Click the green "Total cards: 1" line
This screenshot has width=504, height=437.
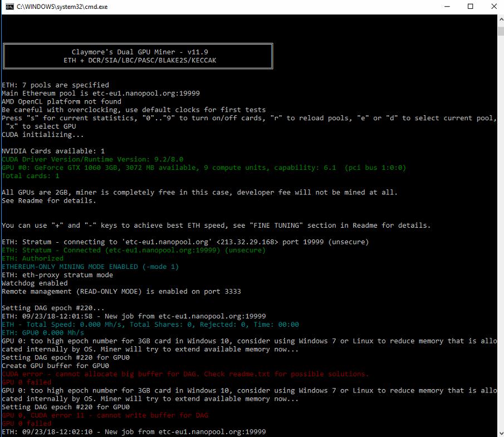click(31, 176)
